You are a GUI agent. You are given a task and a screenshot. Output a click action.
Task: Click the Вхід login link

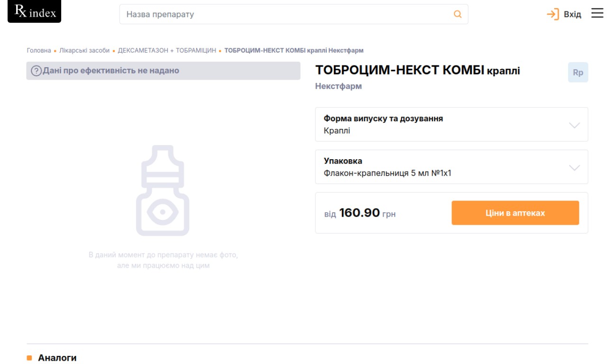572,15
